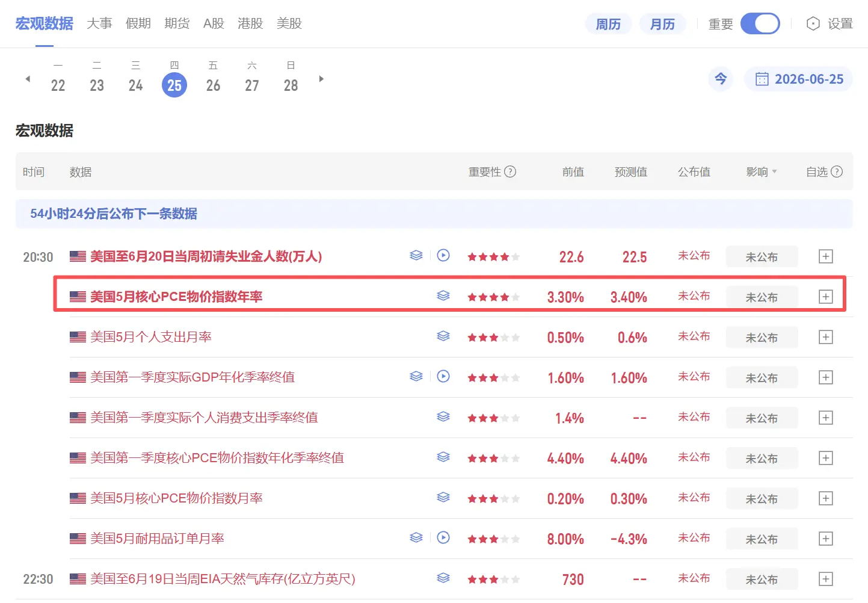Switch to 大事 tab

99,23
